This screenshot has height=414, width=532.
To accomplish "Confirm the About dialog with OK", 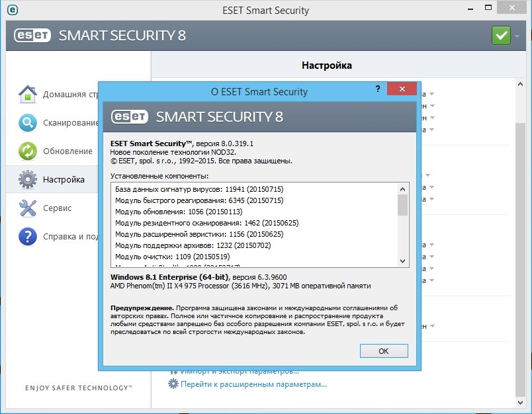I will click(x=384, y=351).
